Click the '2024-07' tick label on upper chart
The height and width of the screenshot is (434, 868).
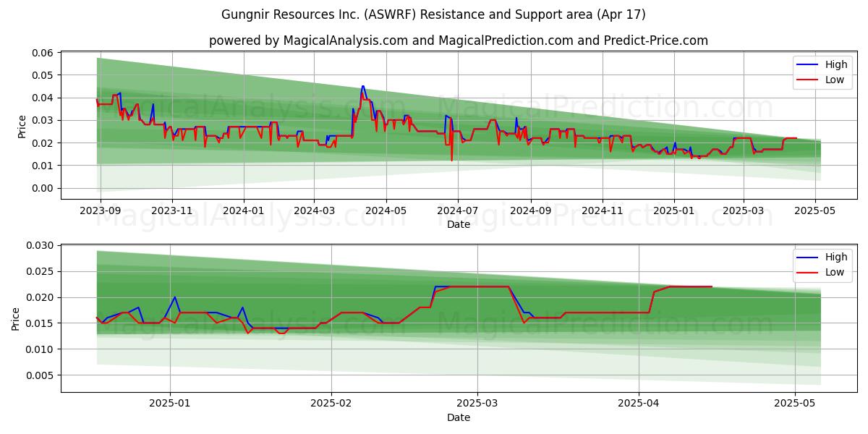point(458,210)
